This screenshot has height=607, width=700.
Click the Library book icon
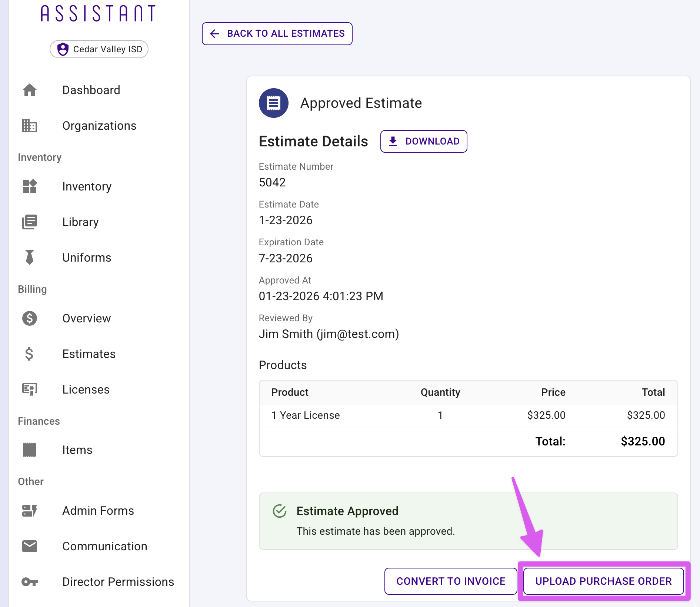[30, 222]
